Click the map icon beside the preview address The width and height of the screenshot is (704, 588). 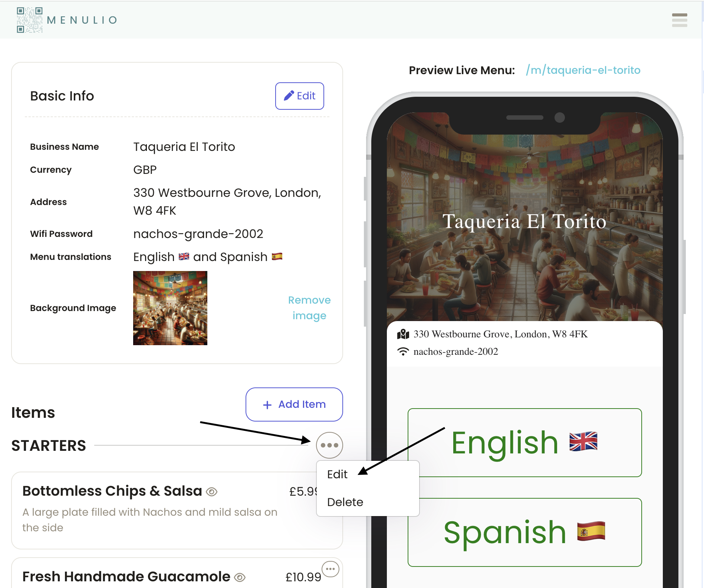click(x=403, y=334)
